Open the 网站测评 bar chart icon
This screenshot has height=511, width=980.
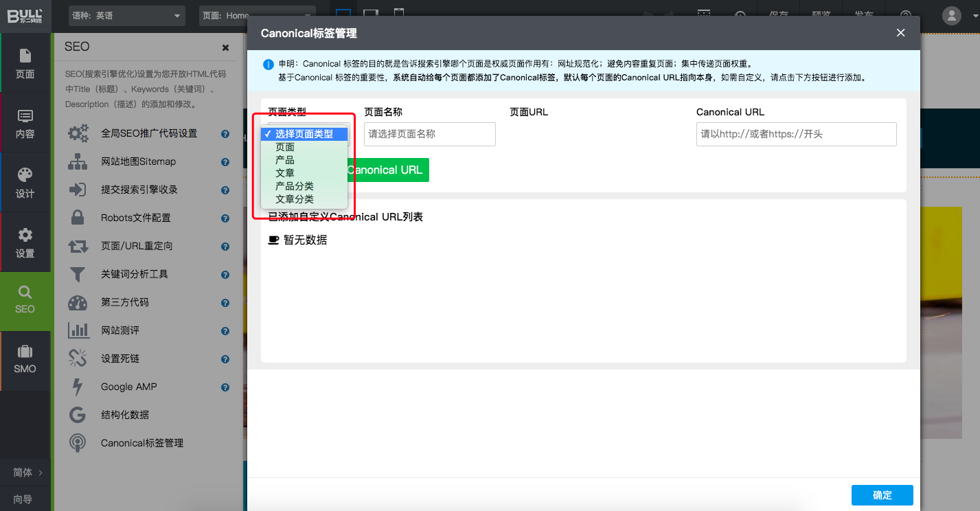(78, 330)
